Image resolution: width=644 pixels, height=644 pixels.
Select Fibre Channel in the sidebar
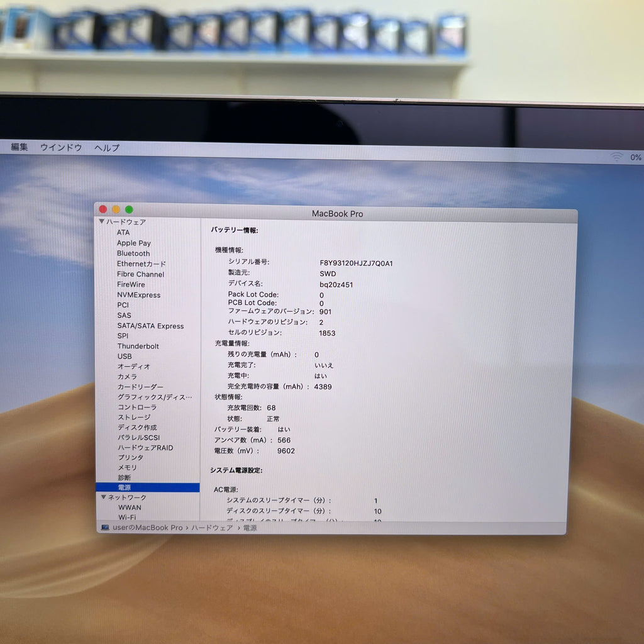[140, 274]
